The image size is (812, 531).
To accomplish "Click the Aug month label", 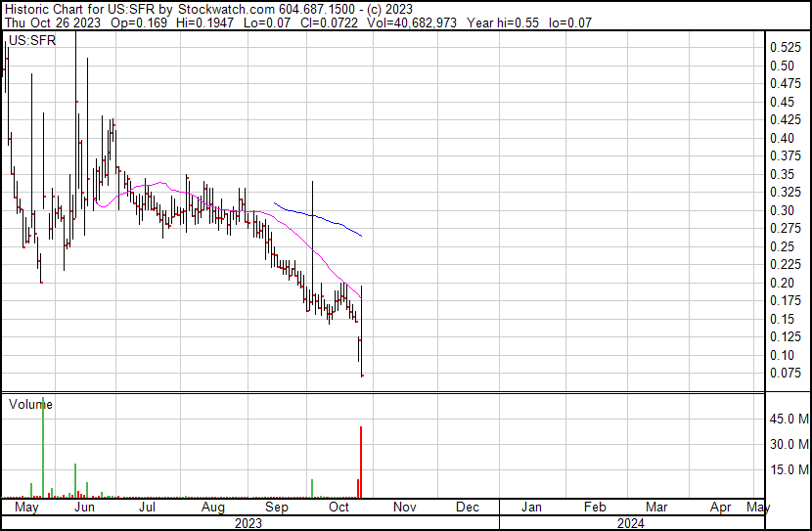I will tap(213, 508).
